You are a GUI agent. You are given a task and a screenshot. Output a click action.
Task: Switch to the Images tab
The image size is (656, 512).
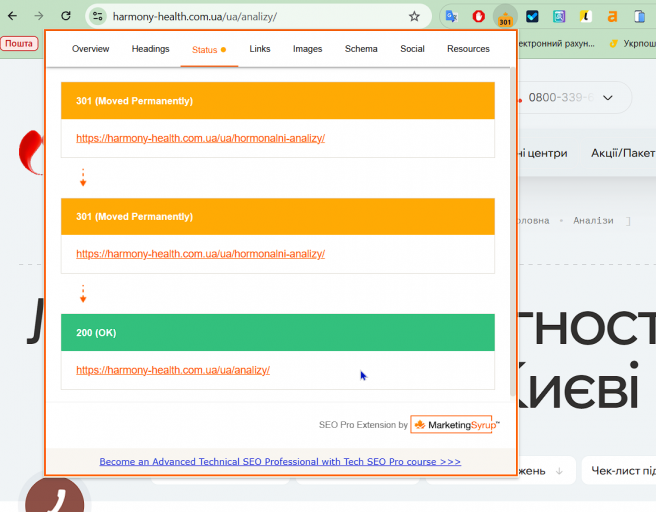[308, 49]
